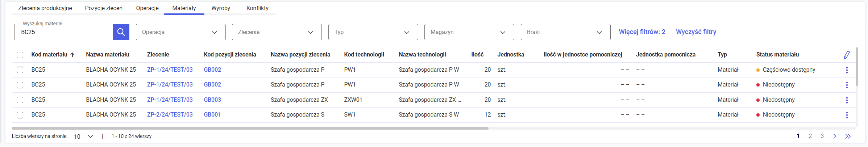Switch to the Konflikty tab
Image resolution: width=868 pixels, height=147 pixels.
click(x=257, y=8)
